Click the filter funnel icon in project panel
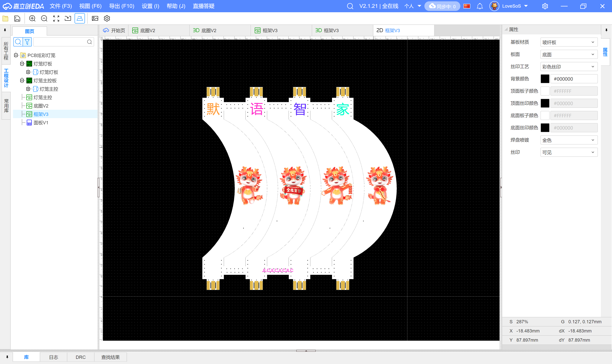Image resolution: width=612 pixels, height=364 pixels. tap(27, 42)
